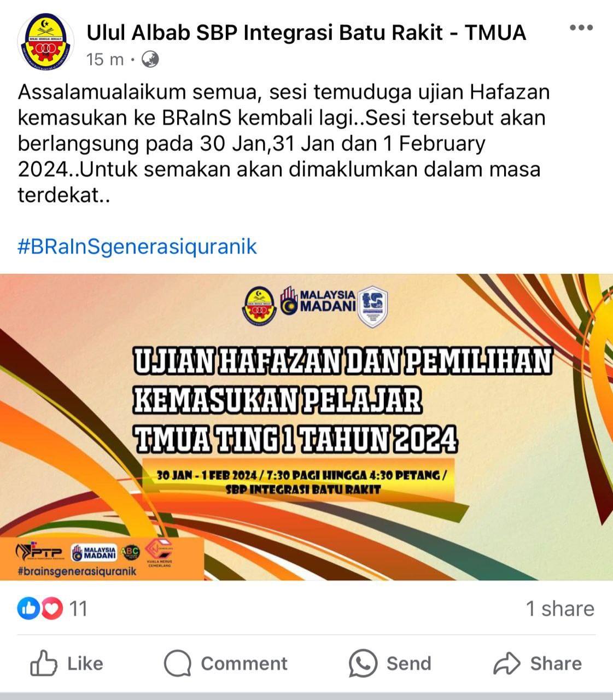Tap the thumbs-up Like icon
Viewport: 613px width, 700px height.
(44, 663)
